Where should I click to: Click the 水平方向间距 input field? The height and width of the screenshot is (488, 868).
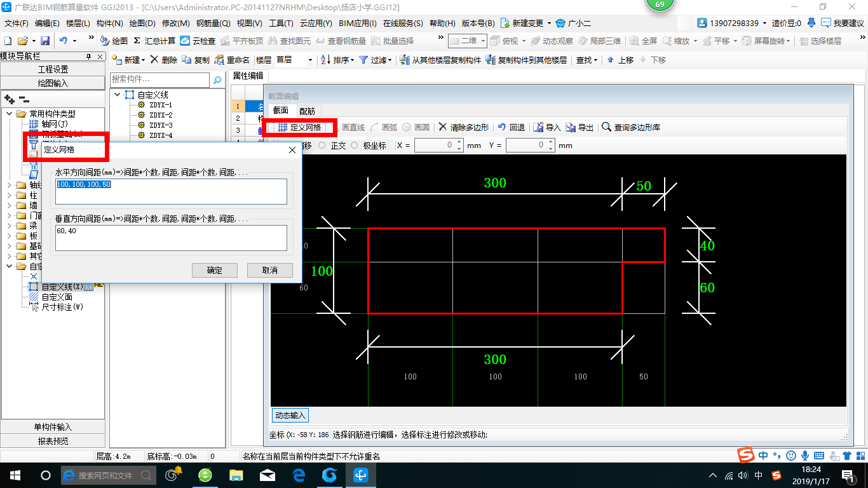(172, 191)
